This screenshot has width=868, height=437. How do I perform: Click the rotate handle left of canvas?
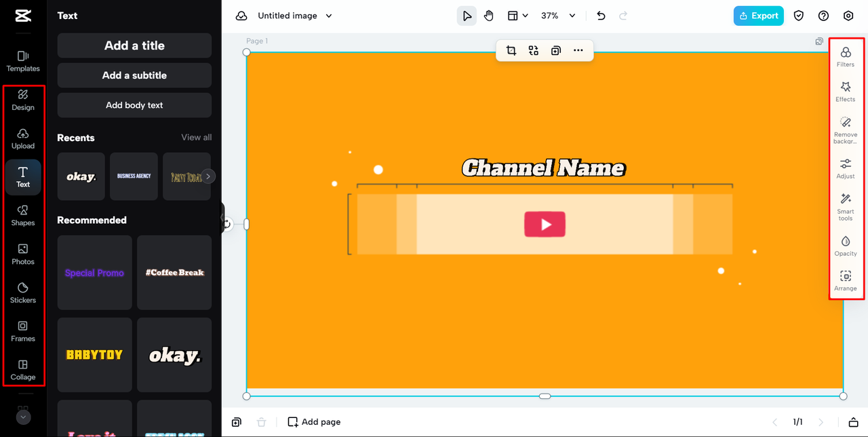pos(226,224)
